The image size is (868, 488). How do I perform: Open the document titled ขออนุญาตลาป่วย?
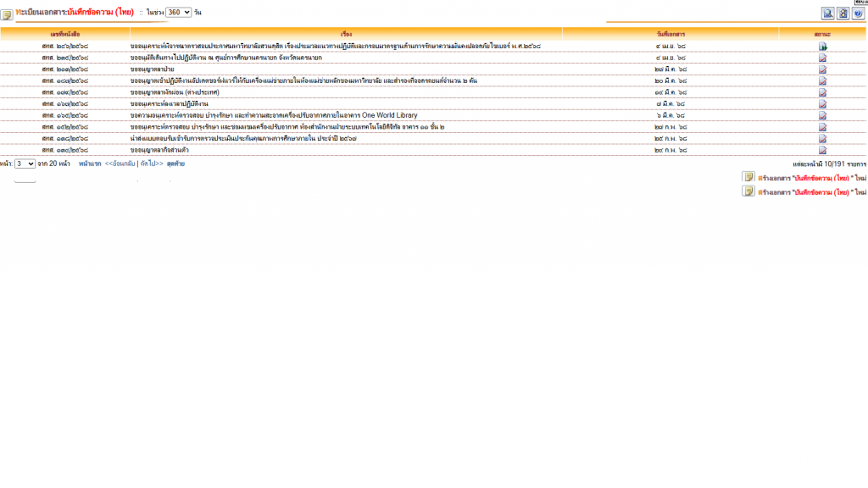point(153,69)
